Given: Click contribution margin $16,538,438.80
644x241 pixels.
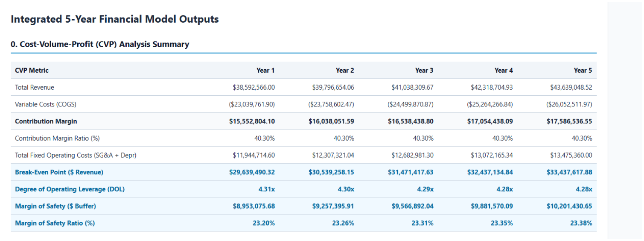Looking at the screenshot, I should click(x=411, y=121).
